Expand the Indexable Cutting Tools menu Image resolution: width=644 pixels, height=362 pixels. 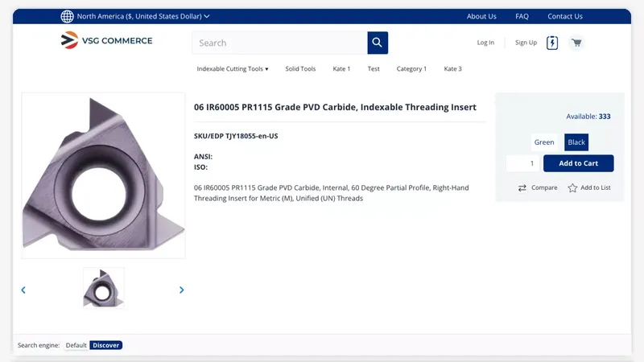pyautogui.click(x=233, y=69)
